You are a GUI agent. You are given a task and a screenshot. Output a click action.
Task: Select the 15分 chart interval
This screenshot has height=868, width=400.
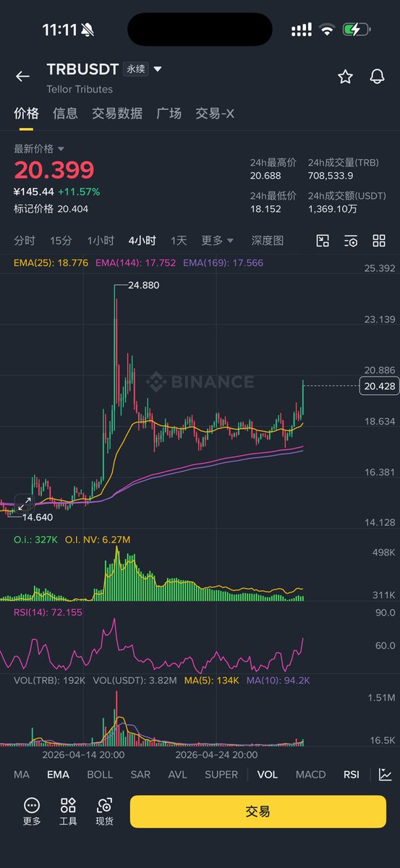(61, 240)
